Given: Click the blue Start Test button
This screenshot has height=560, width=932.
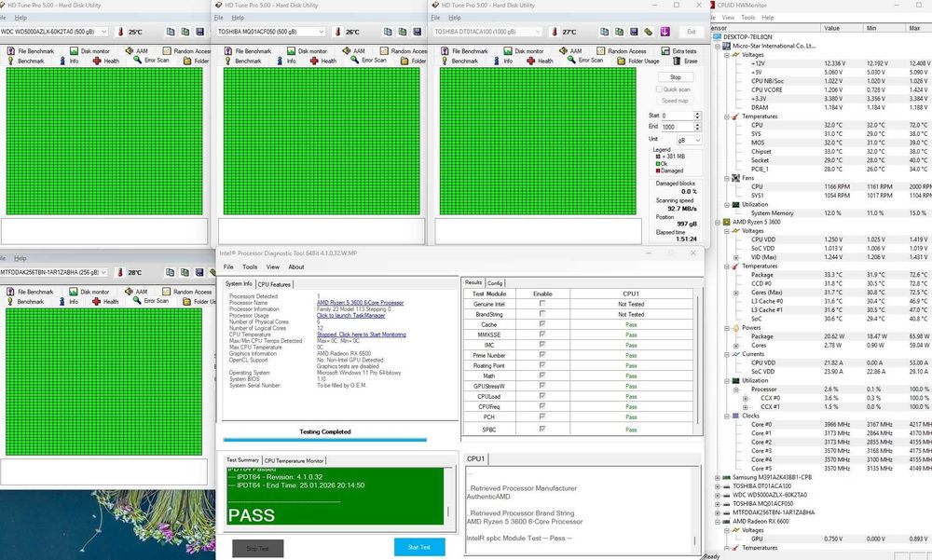Looking at the screenshot, I should pyautogui.click(x=418, y=547).
